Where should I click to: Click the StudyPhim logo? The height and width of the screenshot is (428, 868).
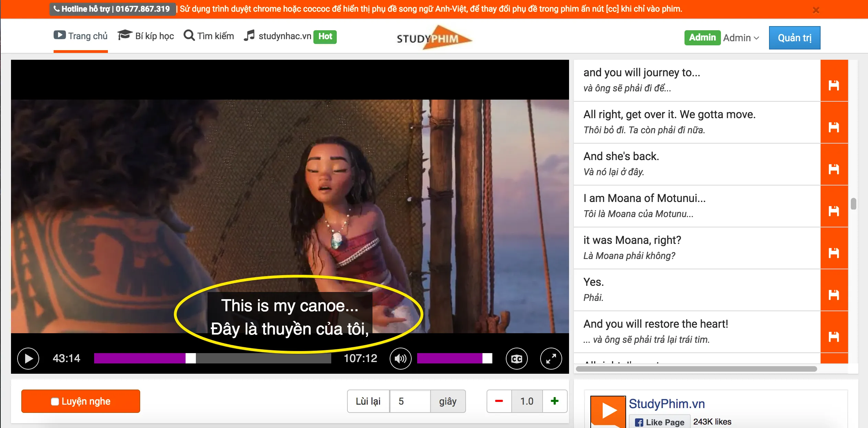click(434, 37)
